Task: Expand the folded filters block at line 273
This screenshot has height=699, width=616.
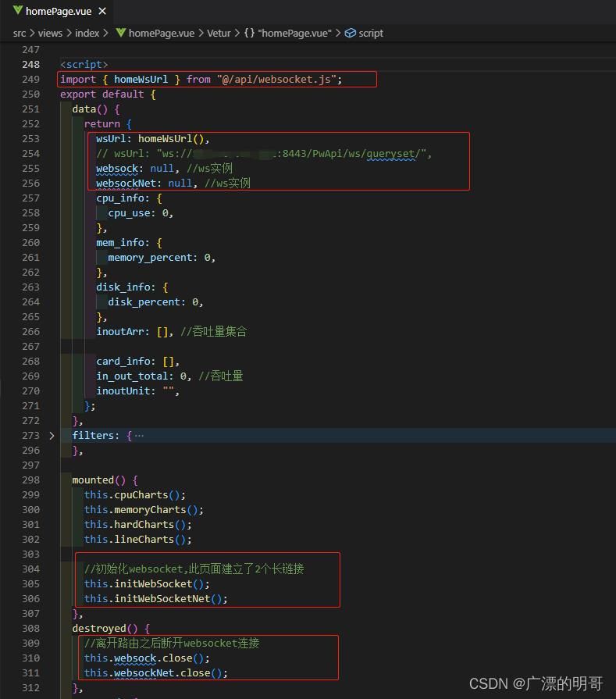Action: pyautogui.click(x=52, y=435)
